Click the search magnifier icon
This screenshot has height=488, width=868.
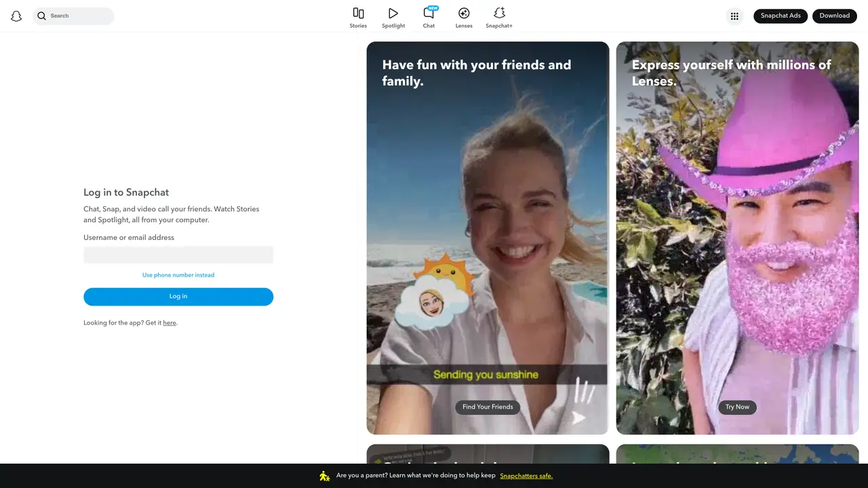[42, 16]
